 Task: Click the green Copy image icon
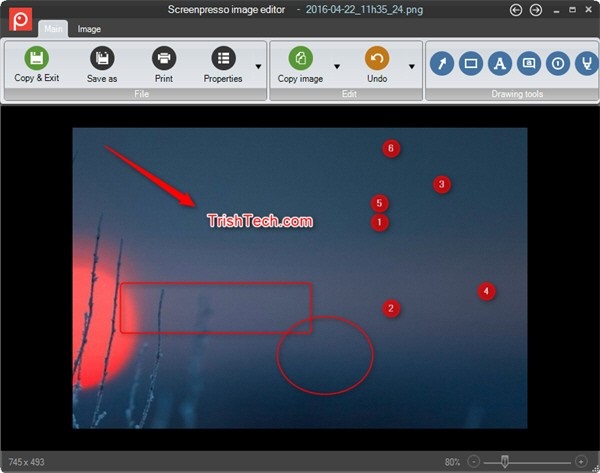(300, 58)
